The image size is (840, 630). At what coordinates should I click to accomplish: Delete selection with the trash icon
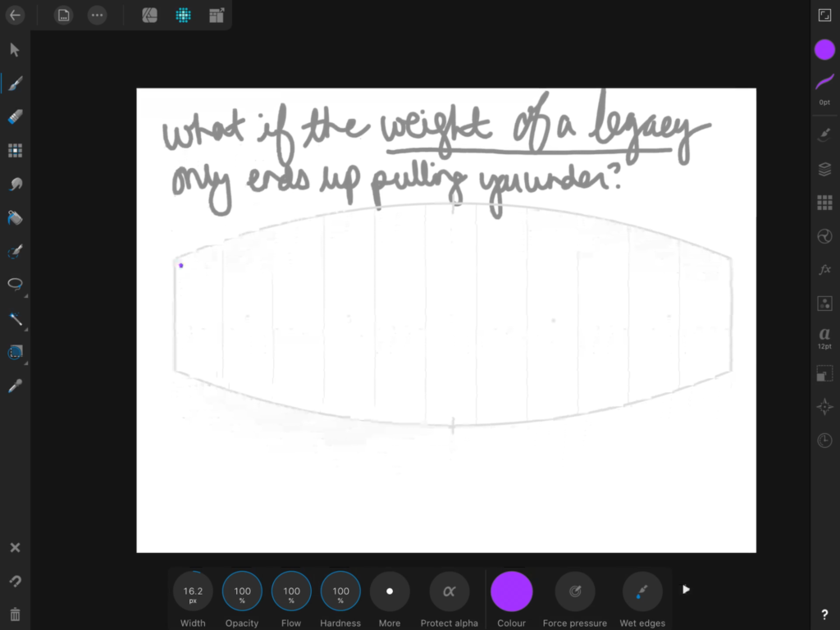pos(15,614)
